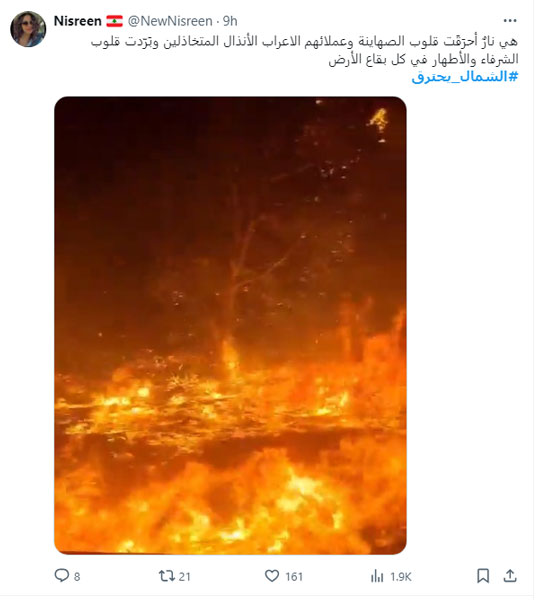Click the 1.9K views count
539x600 pixels.
(401, 577)
